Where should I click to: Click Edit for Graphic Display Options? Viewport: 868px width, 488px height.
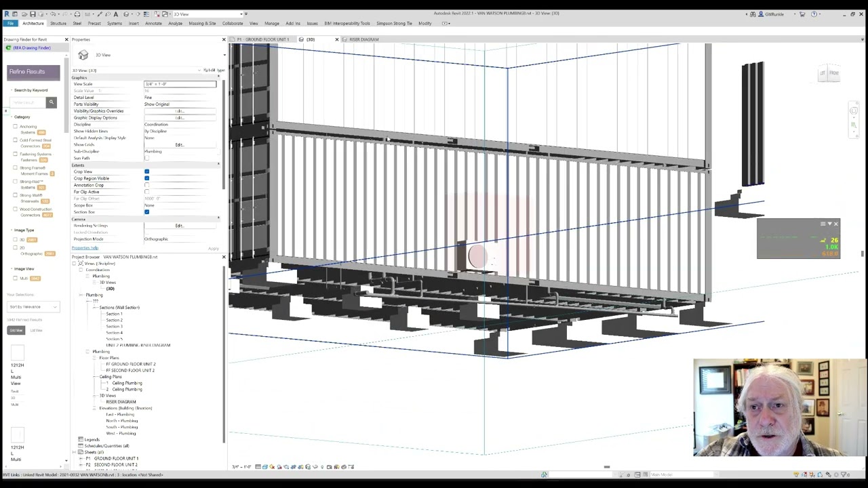(x=180, y=118)
